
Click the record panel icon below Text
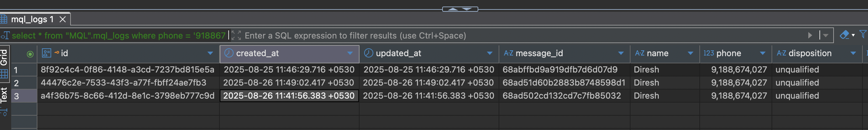click(x=4, y=112)
